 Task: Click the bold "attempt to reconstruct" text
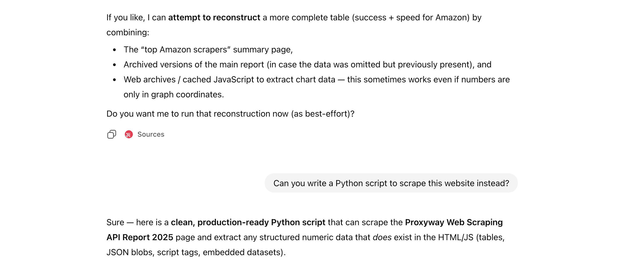click(x=214, y=18)
